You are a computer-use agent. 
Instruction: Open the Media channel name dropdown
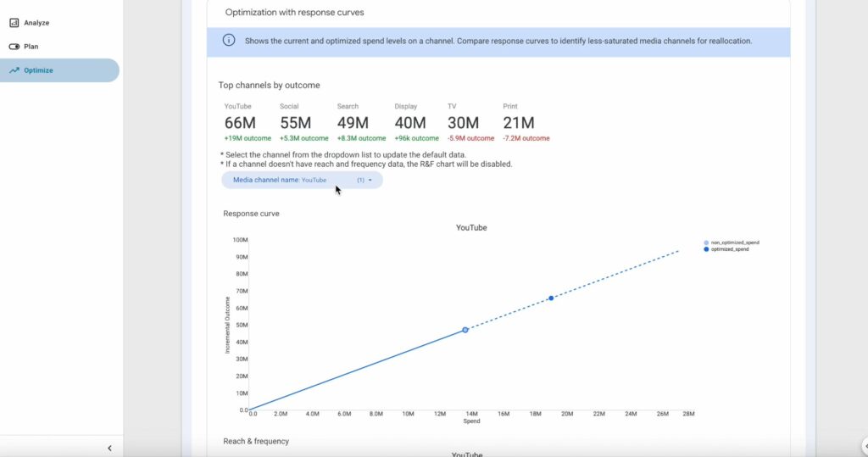[x=302, y=180]
